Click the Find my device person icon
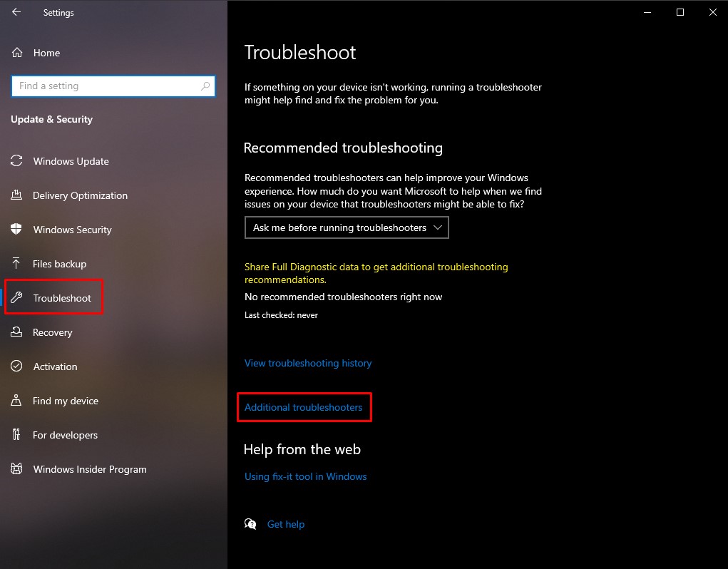The image size is (728, 569). [x=16, y=401]
